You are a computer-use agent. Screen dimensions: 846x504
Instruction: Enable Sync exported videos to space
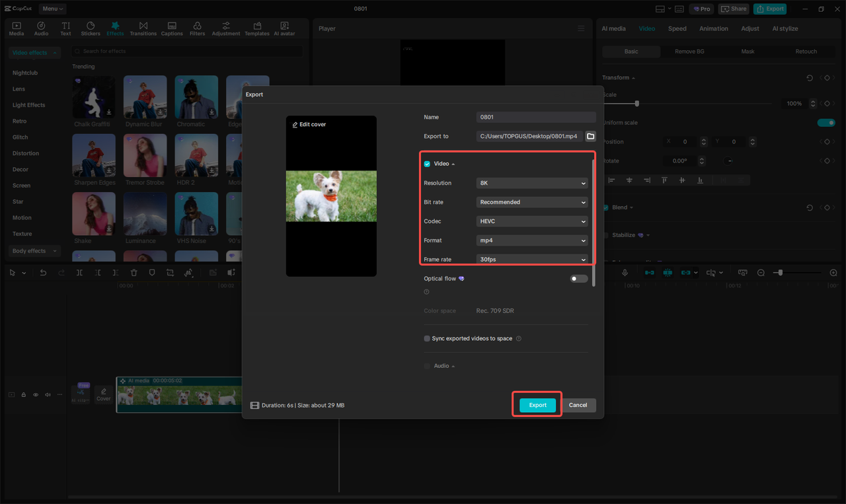(426, 338)
